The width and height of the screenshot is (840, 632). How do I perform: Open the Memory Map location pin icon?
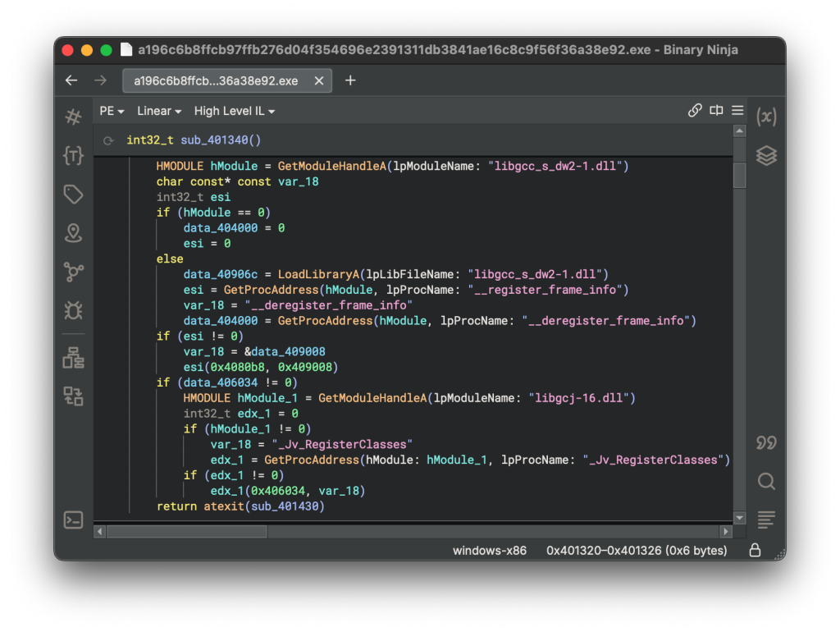point(73,233)
